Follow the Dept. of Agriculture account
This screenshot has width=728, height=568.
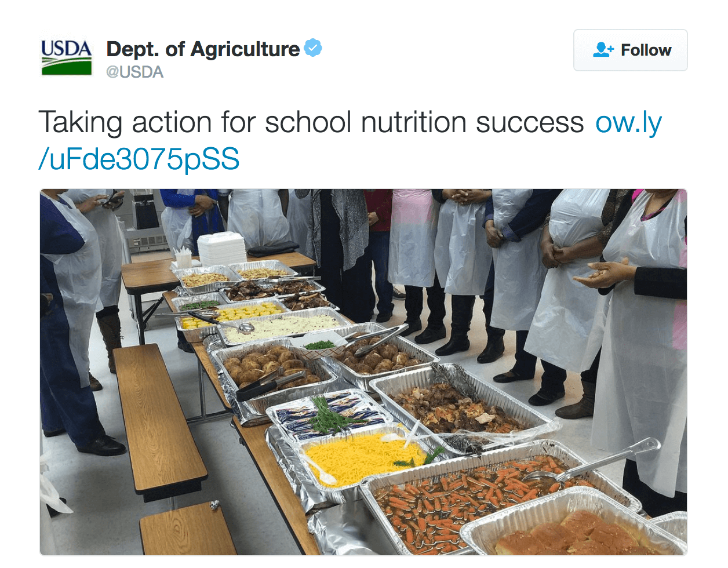[630, 50]
